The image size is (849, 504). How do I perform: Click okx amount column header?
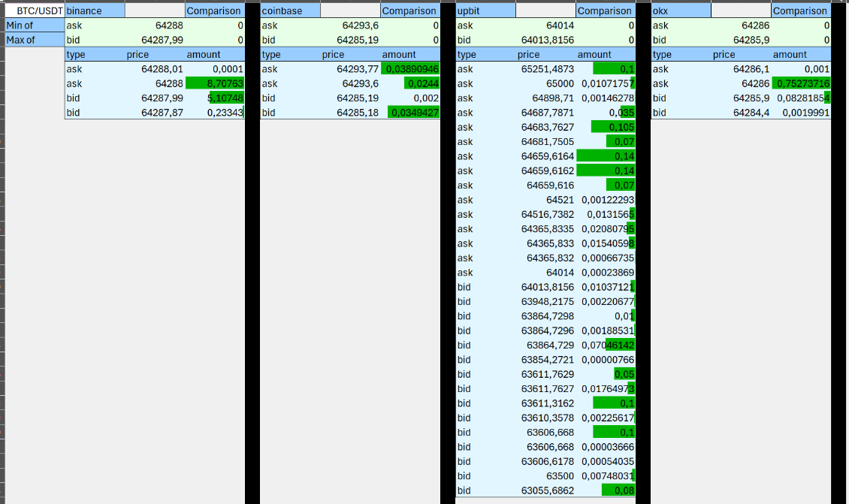pos(801,55)
